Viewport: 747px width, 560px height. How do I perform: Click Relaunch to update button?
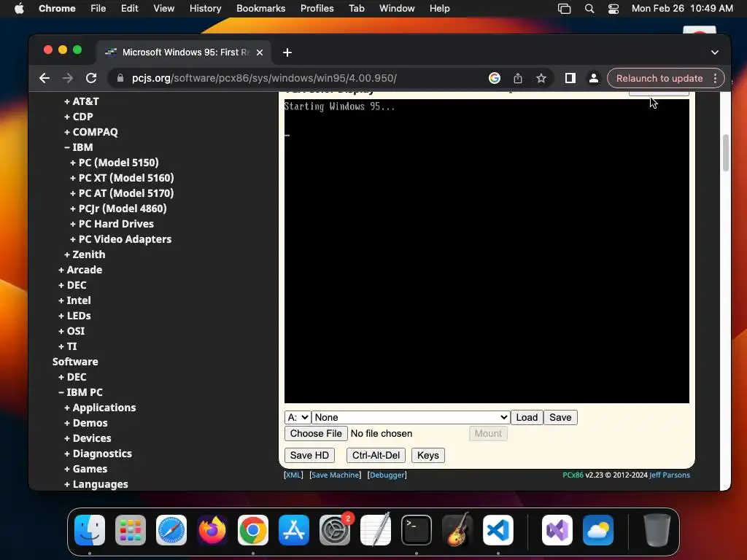point(659,78)
